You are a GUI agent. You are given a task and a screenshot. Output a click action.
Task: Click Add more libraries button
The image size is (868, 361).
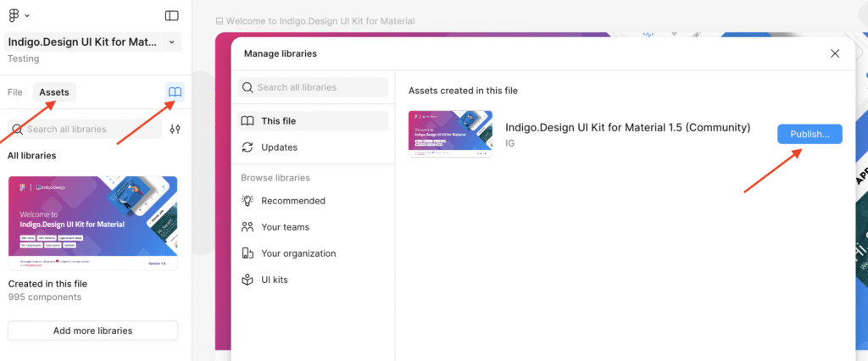tap(92, 330)
